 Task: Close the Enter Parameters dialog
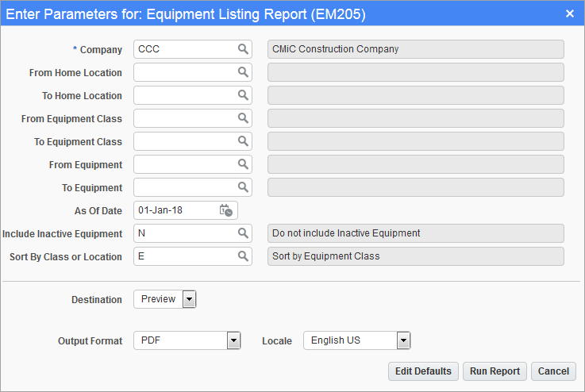569,13
